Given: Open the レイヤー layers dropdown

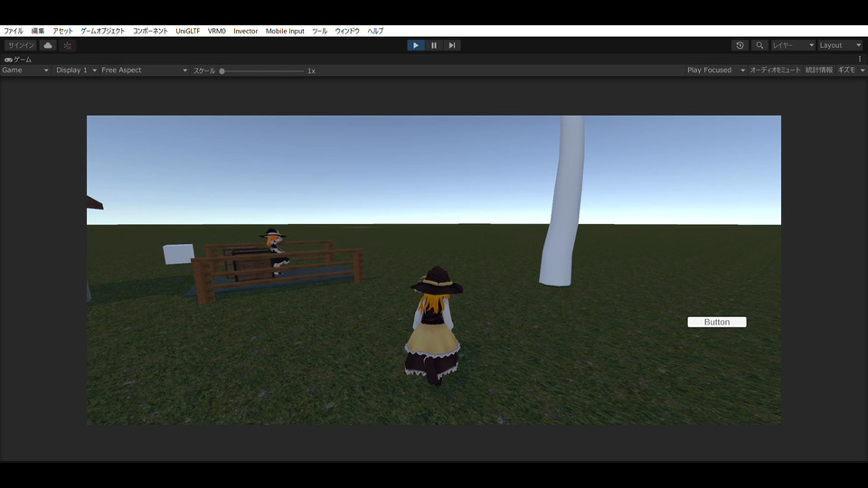Looking at the screenshot, I should coord(793,45).
